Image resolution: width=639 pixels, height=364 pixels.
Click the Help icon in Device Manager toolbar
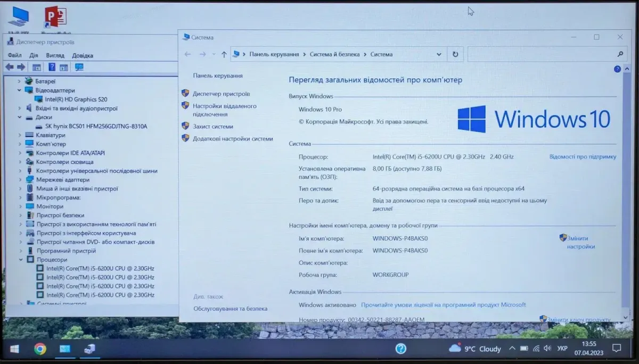click(x=52, y=67)
